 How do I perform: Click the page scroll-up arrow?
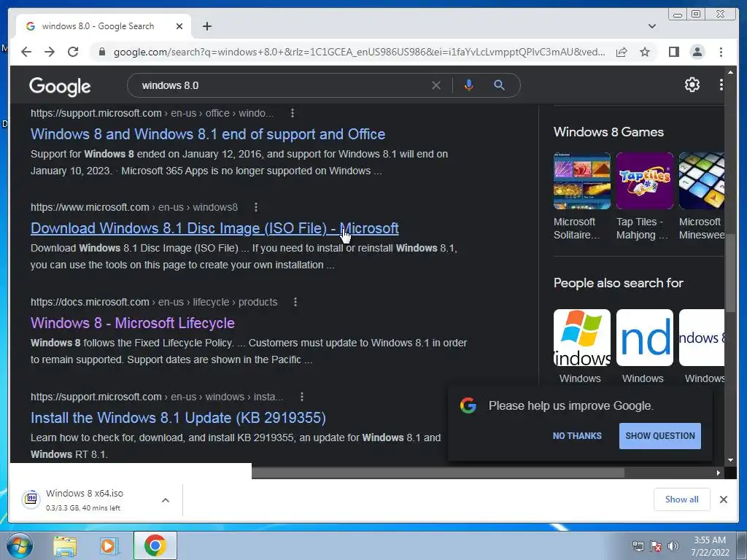(x=731, y=72)
